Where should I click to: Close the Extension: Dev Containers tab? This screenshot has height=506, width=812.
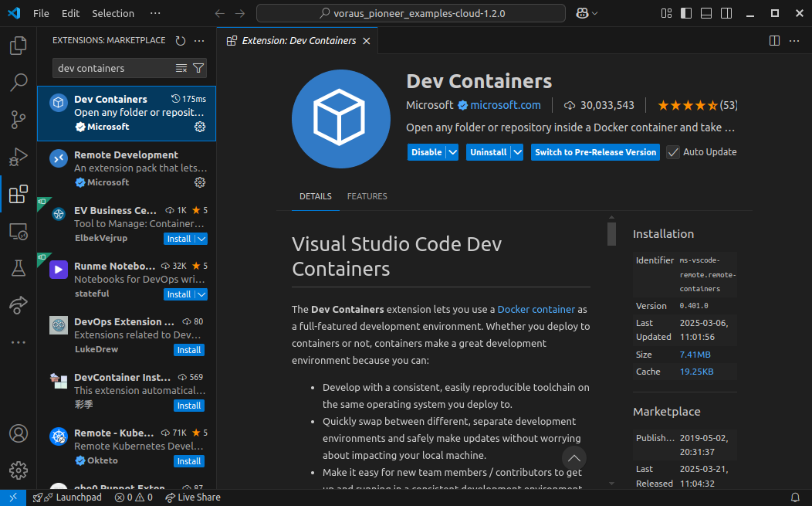tap(366, 41)
